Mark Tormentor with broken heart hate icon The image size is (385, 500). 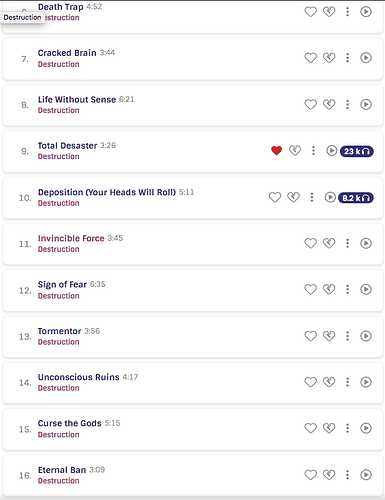[x=329, y=336]
